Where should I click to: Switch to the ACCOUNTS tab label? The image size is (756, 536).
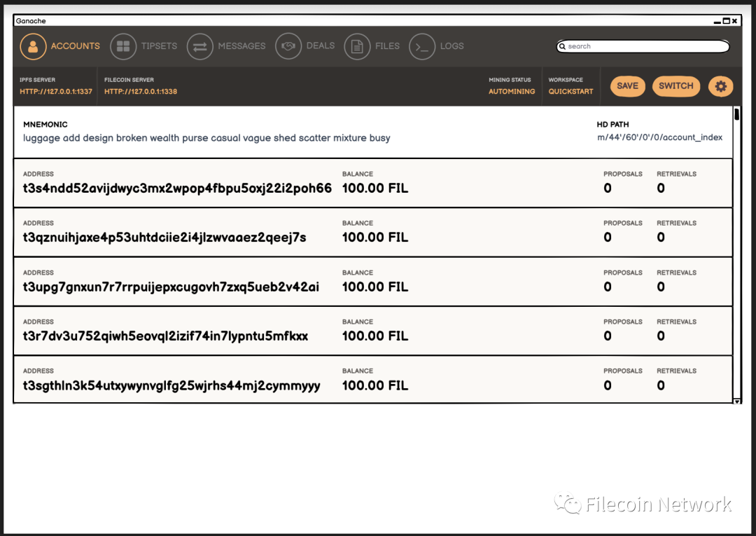[x=75, y=46]
